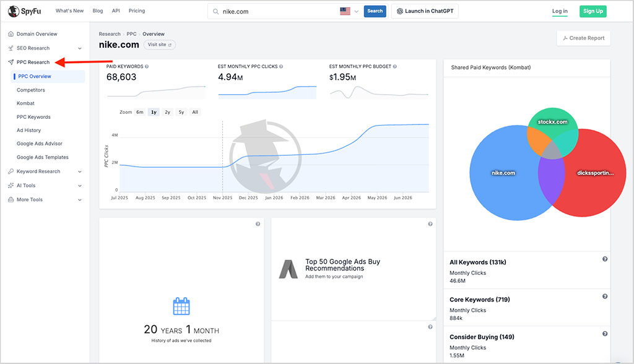The width and height of the screenshot is (634, 364).
Task: Click the Core Keywords (719) heading
Action: pos(480,300)
